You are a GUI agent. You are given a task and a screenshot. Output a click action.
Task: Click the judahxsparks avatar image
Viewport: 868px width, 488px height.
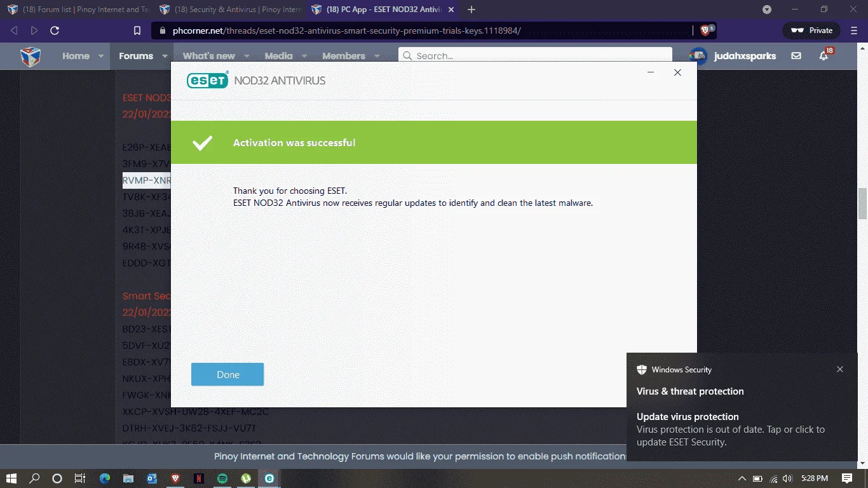(x=699, y=56)
